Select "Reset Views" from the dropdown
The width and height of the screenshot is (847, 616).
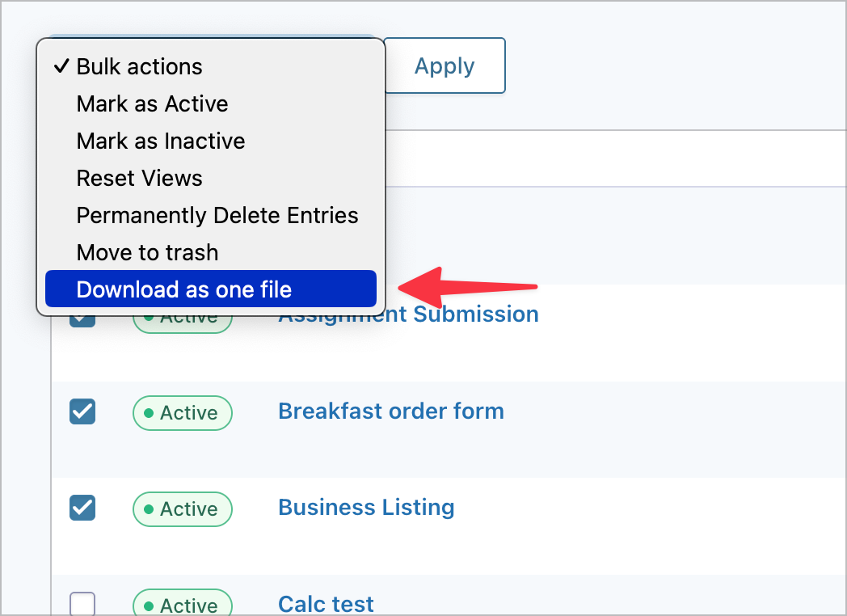click(x=139, y=178)
